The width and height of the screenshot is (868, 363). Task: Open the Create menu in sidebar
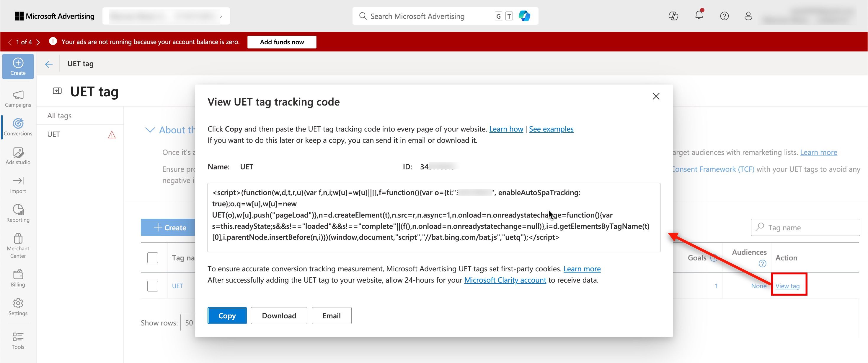(x=18, y=67)
